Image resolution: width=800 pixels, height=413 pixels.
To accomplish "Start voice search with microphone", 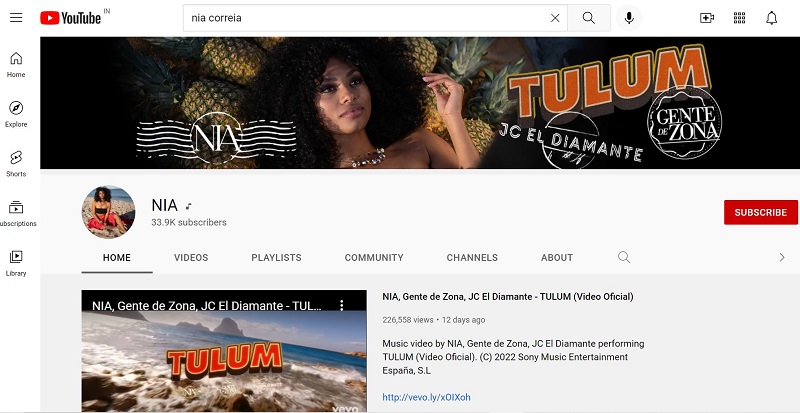I will (x=629, y=18).
